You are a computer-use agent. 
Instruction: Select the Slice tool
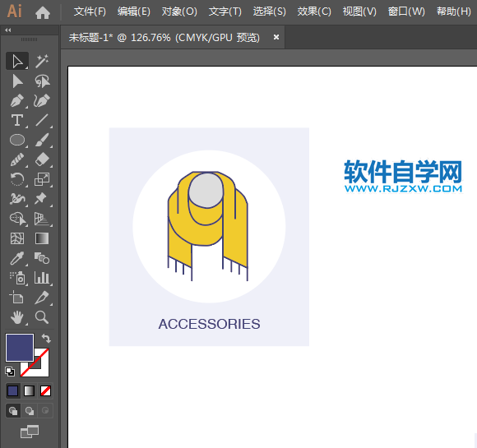[42, 298]
